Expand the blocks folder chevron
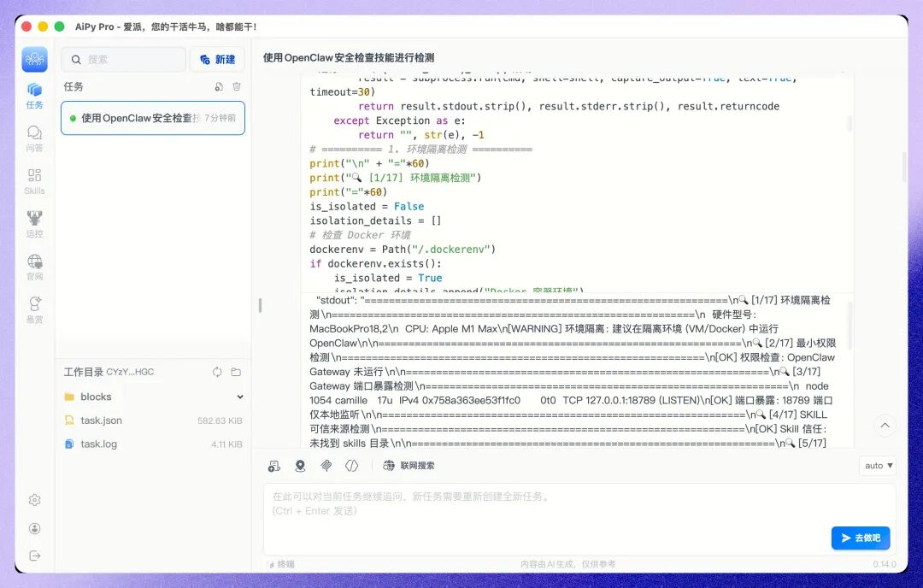Viewport: 923px width, 588px height. (x=240, y=397)
